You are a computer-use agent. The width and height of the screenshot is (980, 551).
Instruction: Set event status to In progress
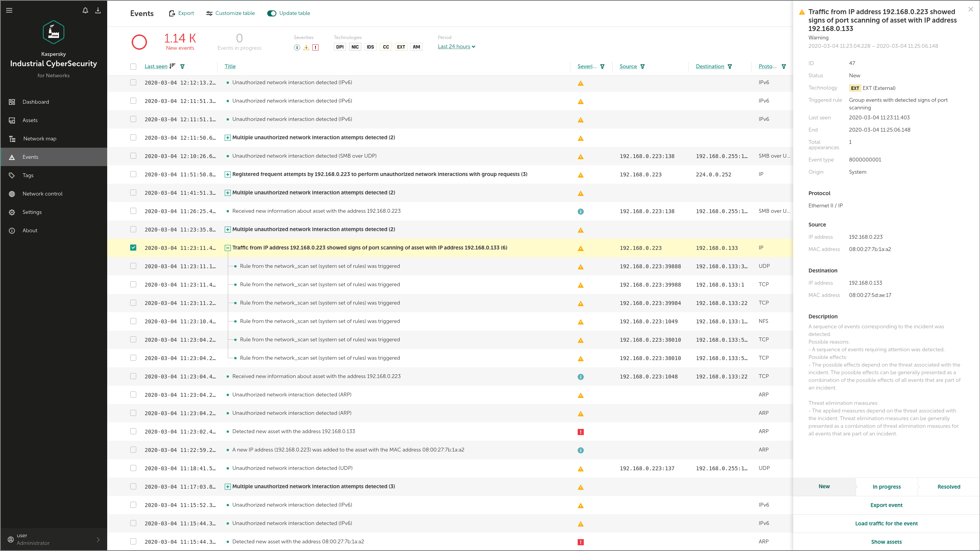click(x=886, y=487)
